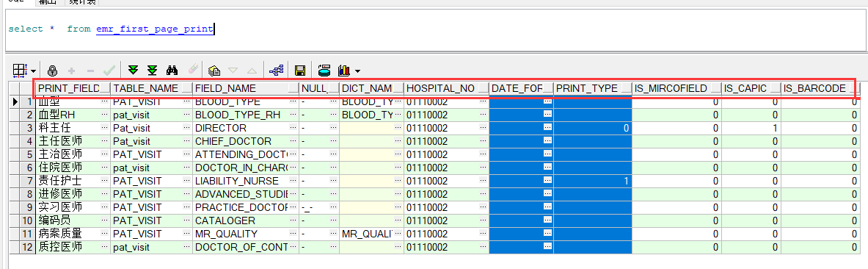868x269 pixels.
Task: Click the single record view icon
Action: (215, 71)
